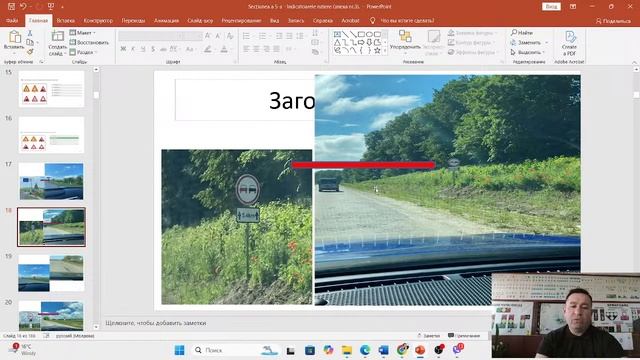
Task: Toggle the Заметки notes pane in status bar
Action: click(x=428, y=336)
